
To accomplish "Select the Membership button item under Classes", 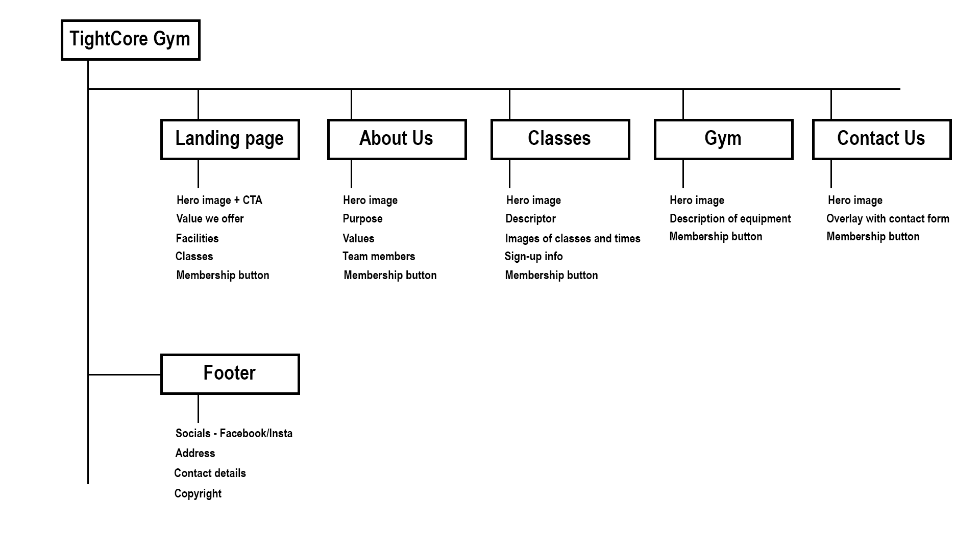I will pos(551,274).
